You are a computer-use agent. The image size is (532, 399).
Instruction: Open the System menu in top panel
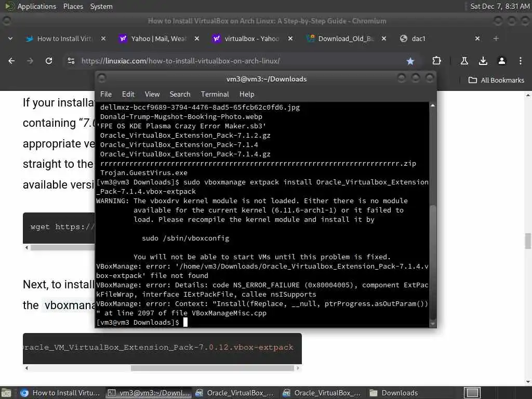[x=101, y=6]
